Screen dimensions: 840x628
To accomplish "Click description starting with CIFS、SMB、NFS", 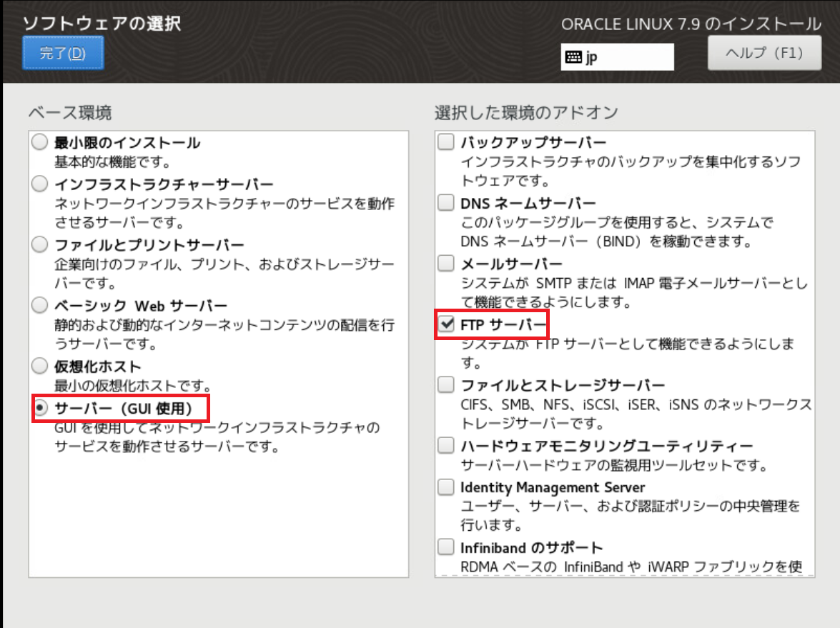I will [x=636, y=414].
